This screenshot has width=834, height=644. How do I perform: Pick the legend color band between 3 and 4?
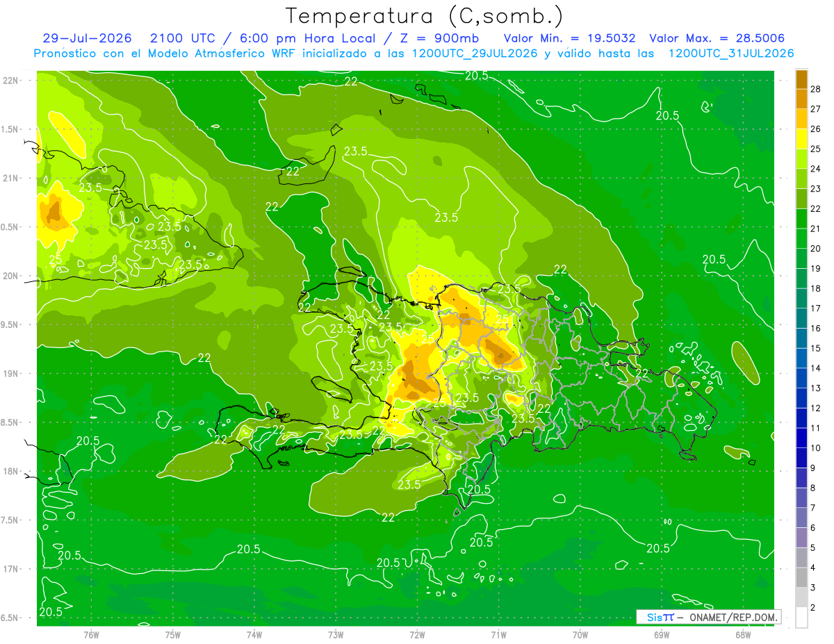point(801,578)
